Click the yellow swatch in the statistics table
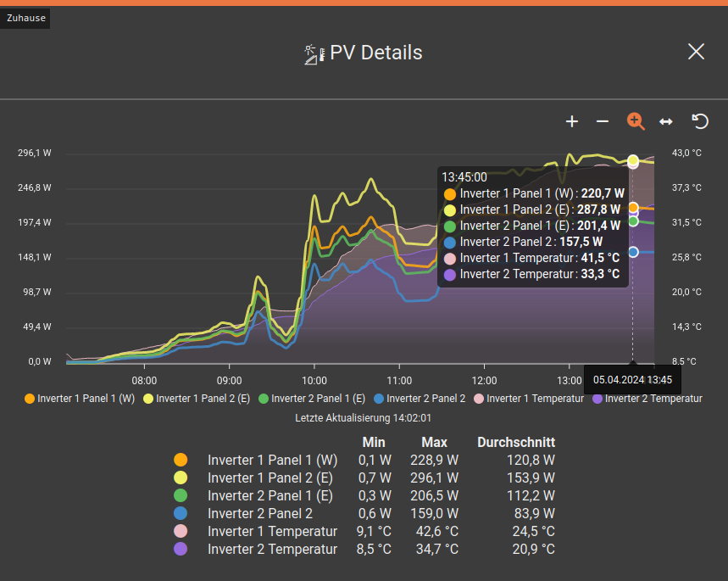 tap(181, 478)
